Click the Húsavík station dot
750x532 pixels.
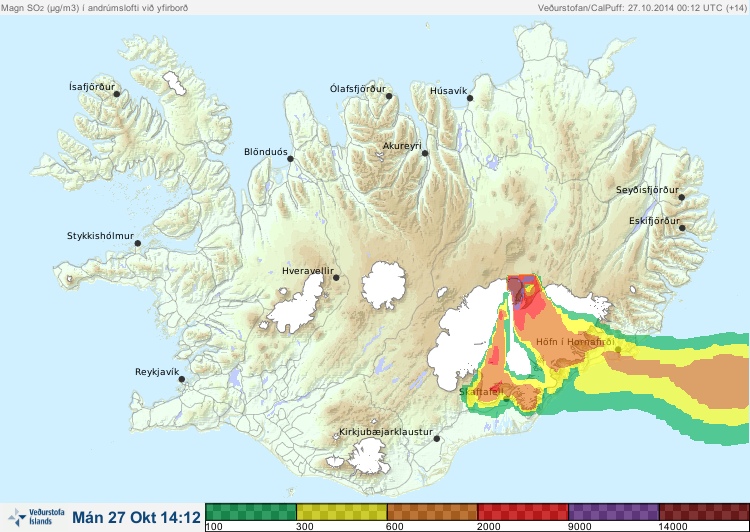click(470, 98)
